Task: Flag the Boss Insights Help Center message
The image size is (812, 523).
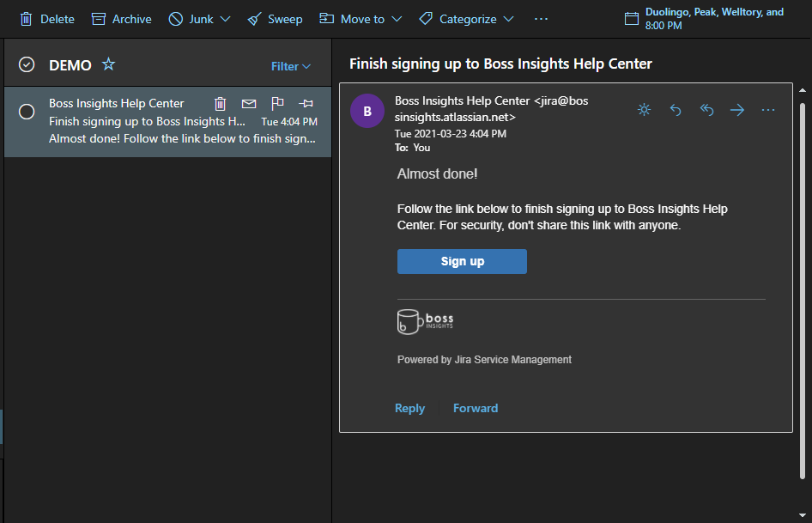Action: tap(277, 103)
